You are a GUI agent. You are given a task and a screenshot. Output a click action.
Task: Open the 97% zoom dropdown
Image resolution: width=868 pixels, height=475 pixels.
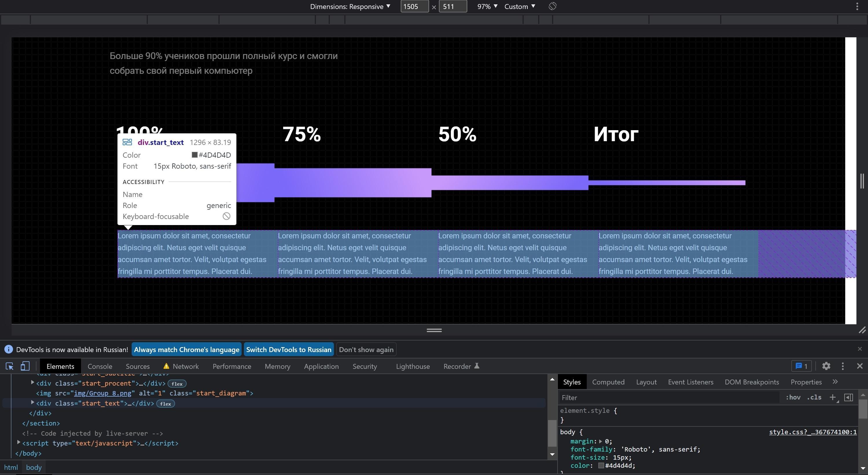pos(487,6)
